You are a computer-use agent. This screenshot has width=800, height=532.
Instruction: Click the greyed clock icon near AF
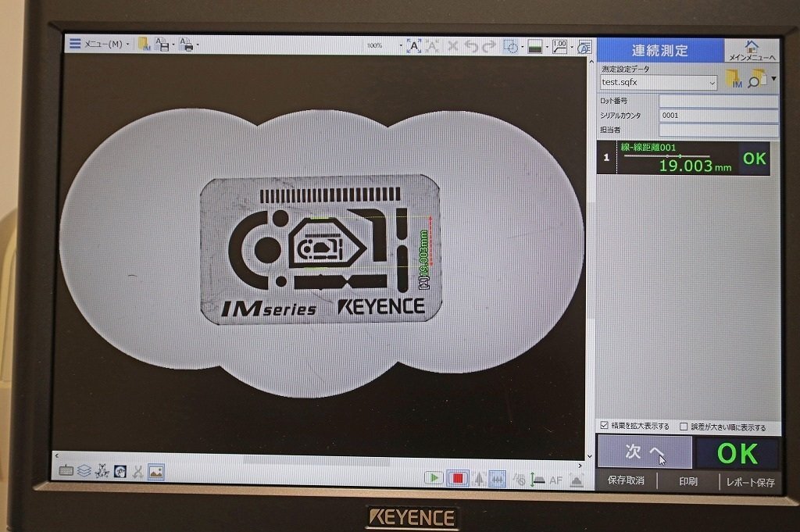coord(520,480)
